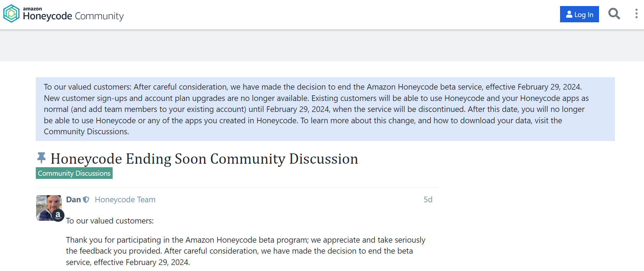The image size is (644, 271).
Task: Expand the overflow menu at top right
Action: [636, 13]
